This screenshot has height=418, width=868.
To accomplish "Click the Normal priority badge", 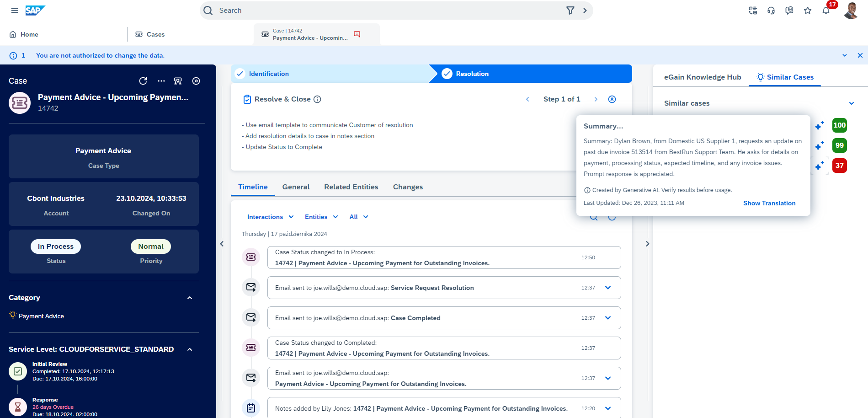I will click(x=151, y=247).
